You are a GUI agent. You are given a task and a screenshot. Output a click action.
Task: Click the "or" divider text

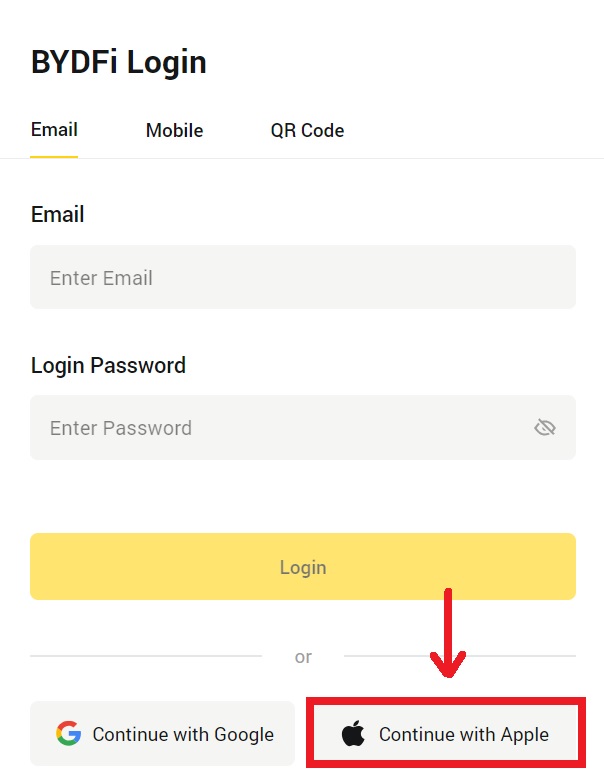tap(303, 657)
